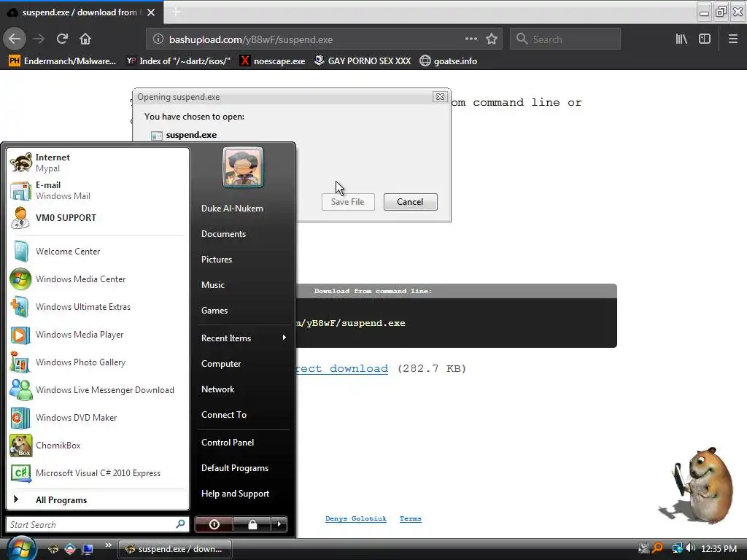The image size is (747, 560).
Task: Open Windows Photo Gallery
Action: [x=98, y=362]
